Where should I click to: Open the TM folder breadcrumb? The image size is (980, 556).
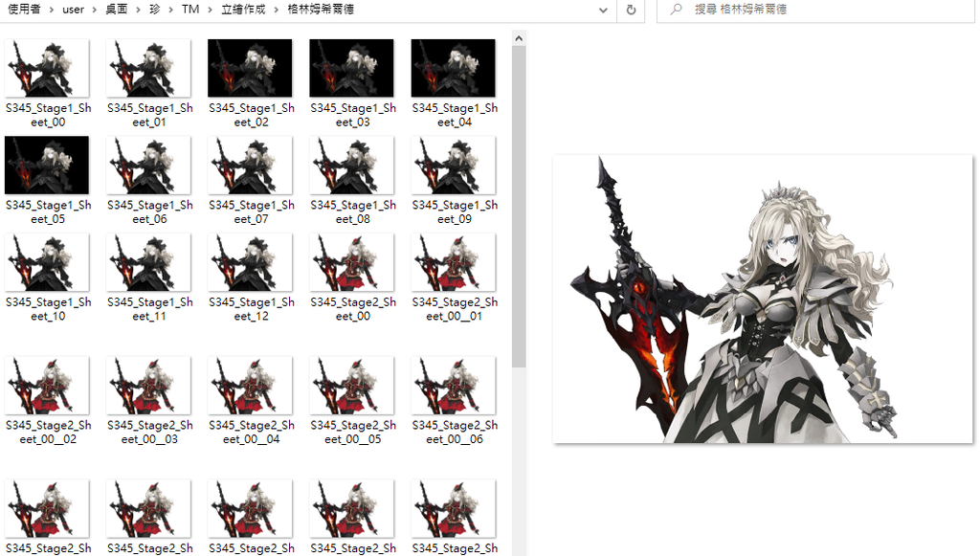pos(190,10)
